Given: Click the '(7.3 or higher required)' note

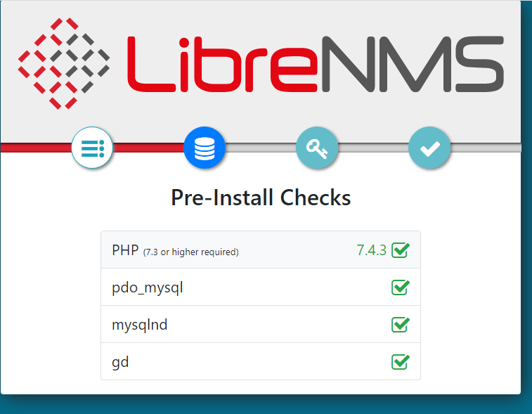Looking at the screenshot, I should point(191,252).
